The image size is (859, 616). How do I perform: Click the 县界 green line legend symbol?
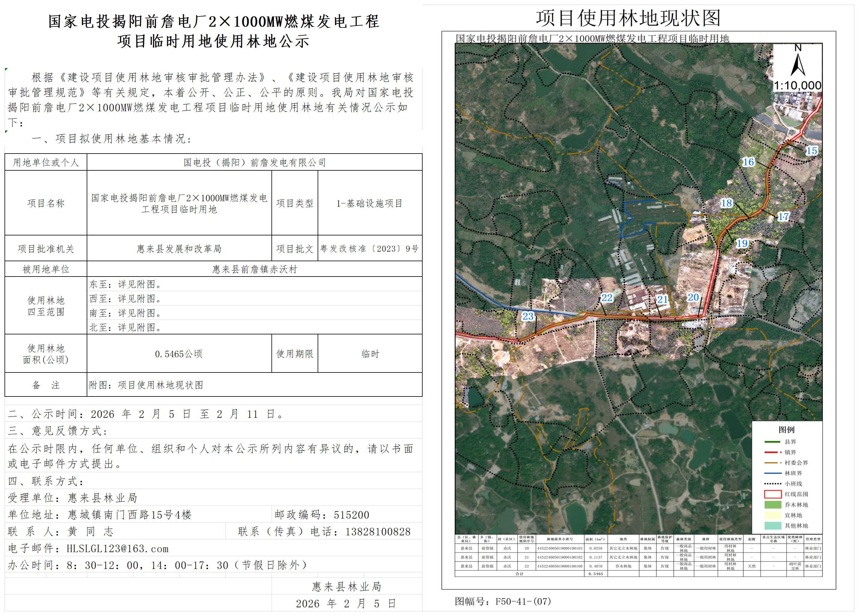click(x=773, y=442)
